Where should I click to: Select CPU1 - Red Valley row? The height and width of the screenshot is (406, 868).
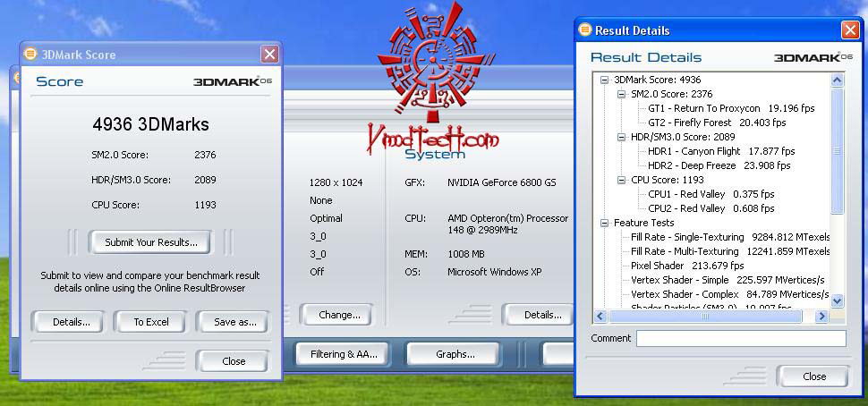coord(711,194)
